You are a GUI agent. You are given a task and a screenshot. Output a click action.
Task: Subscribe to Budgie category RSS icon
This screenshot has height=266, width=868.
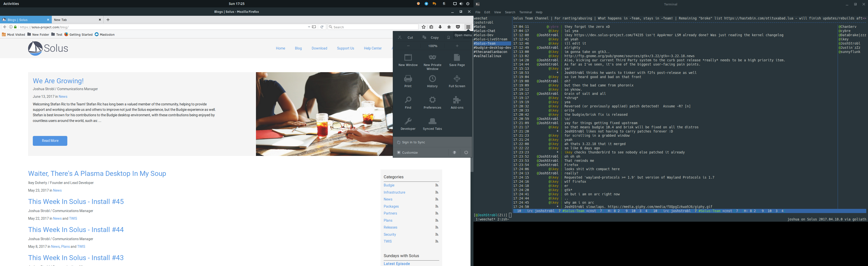click(437, 185)
